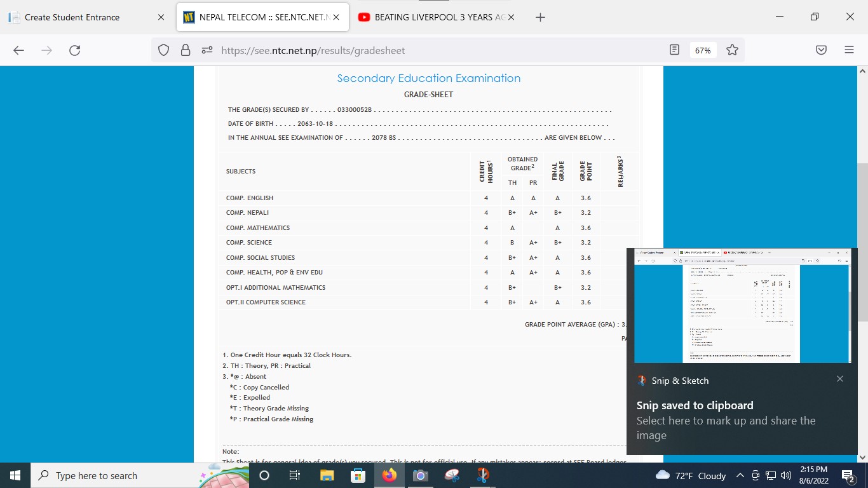Open Task View from the taskbar
This screenshot has height=488, width=868.
294,475
